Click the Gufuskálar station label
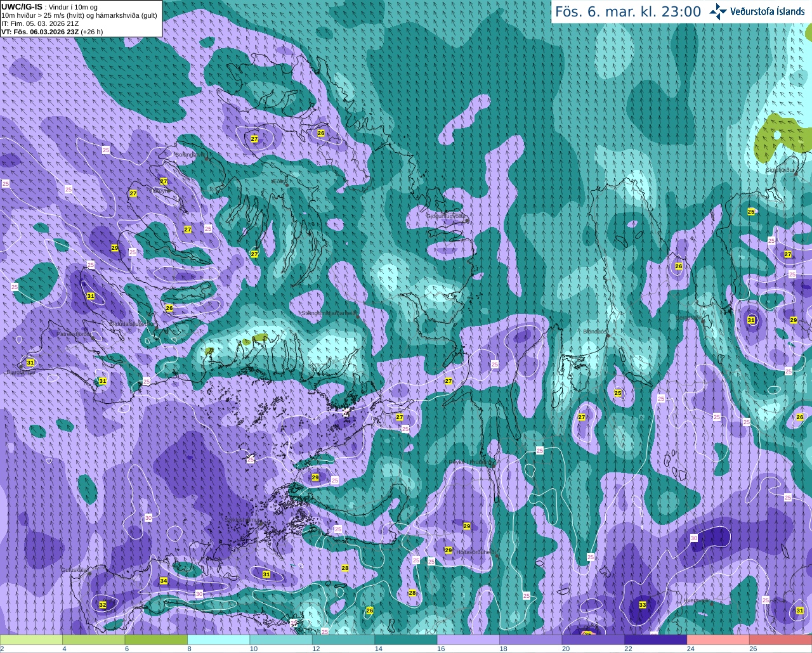The image size is (812, 653). (x=74, y=569)
